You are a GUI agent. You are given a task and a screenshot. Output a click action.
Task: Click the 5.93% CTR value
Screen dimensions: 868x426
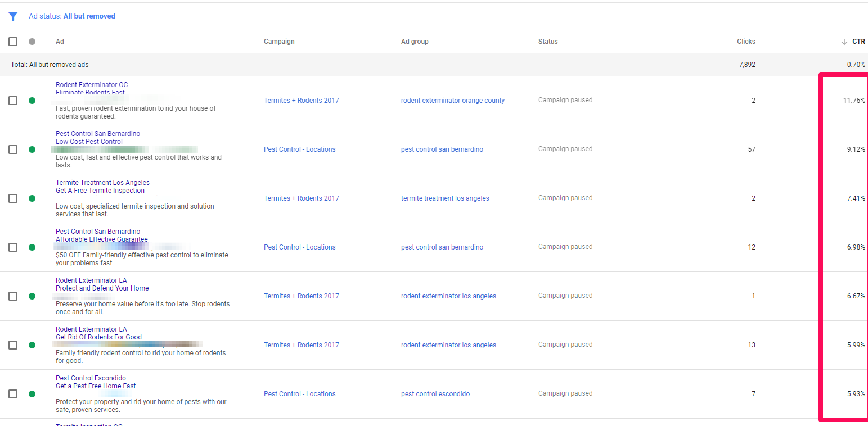[x=856, y=394]
